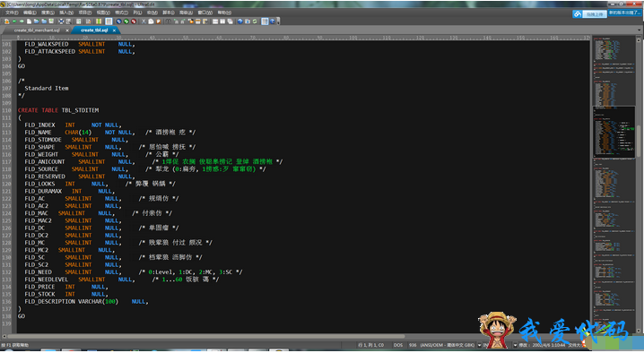Click the green sphere toolbar icon
Screen dimensions: 644x353
point(126,22)
